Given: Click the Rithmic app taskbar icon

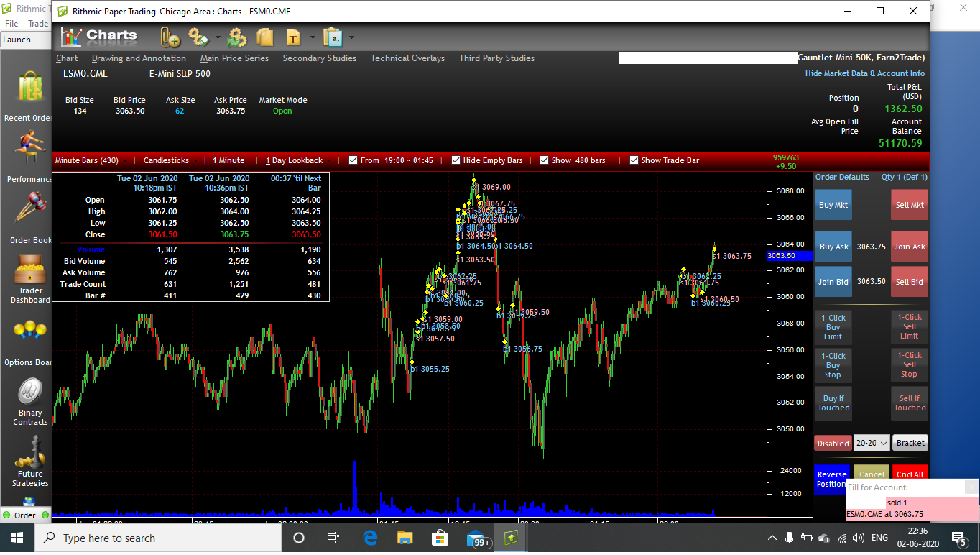Looking at the screenshot, I should pos(510,538).
